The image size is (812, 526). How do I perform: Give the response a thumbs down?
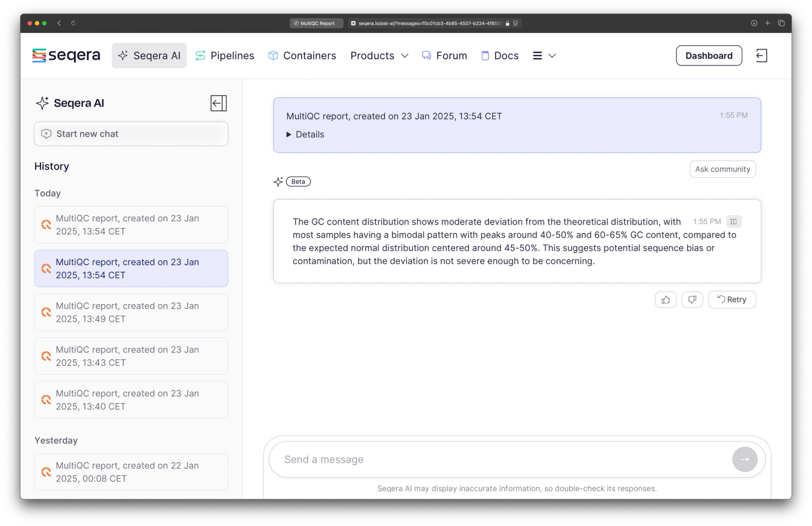pos(692,300)
